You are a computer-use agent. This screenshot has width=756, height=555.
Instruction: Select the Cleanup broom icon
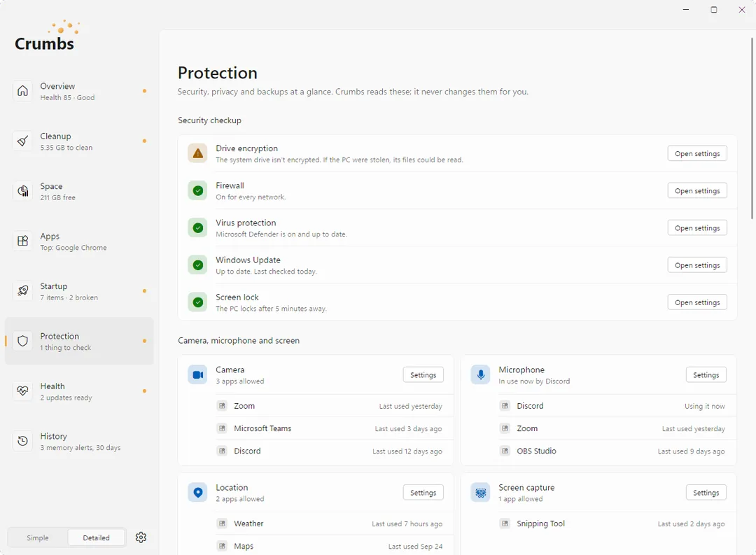22,141
